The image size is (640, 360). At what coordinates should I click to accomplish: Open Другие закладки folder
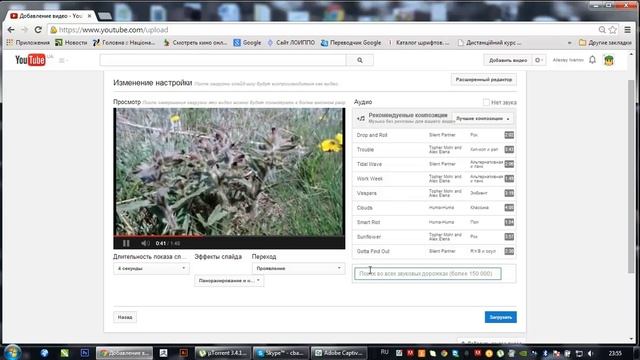pyautogui.click(x=605, y=42)
